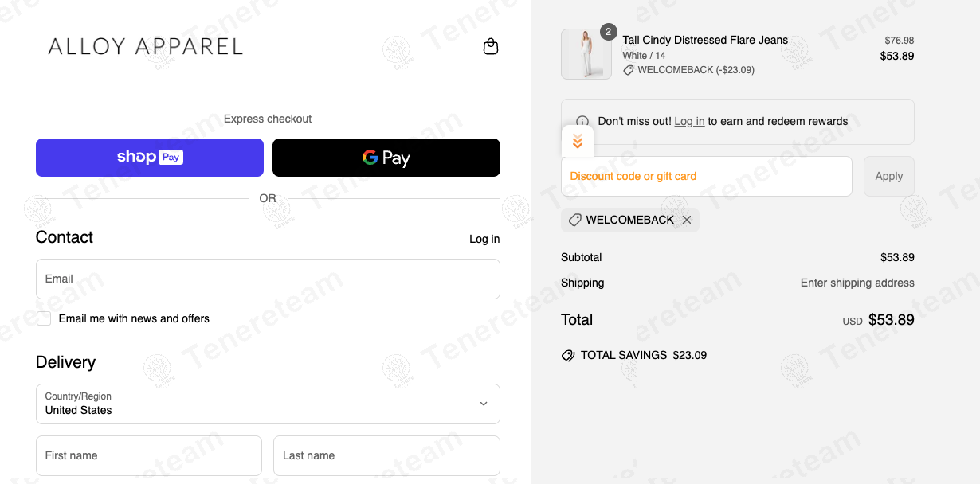The height and width of the screenshot is (484, 980).
Task: Open the shopping bag cart icon
Action: pyautogui.click(x=491, y=47)
